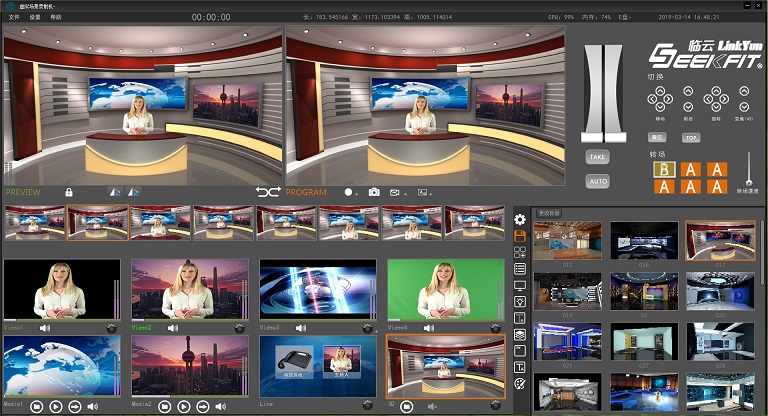This screenshot has width=768, height=416.
Task: Click the layers stack icon in sidebar
Action: pyautogui.click(x=519, y=334)
